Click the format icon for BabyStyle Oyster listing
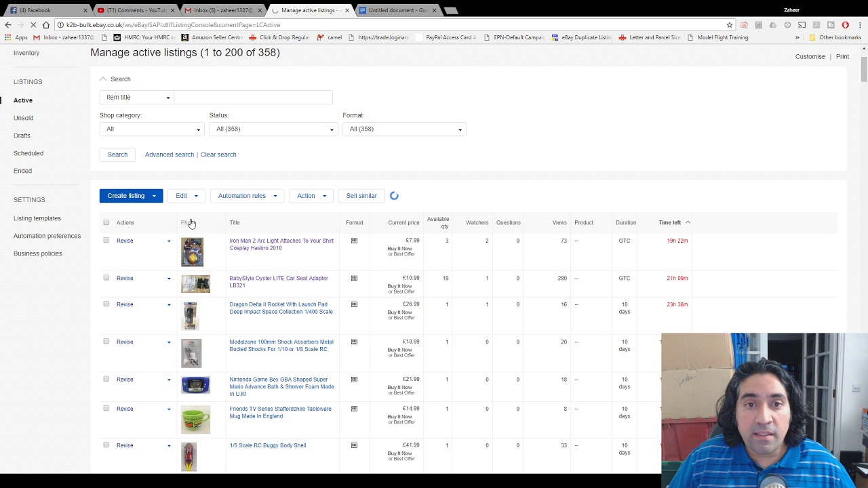This screenshot has height=488, width=868. coord(354,278)
